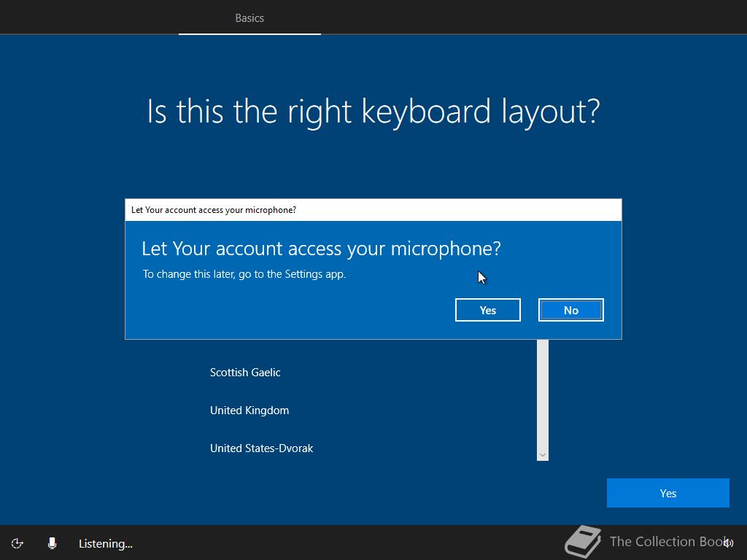Choose United Kingdom keyboard layout

[x=249, y=411]
